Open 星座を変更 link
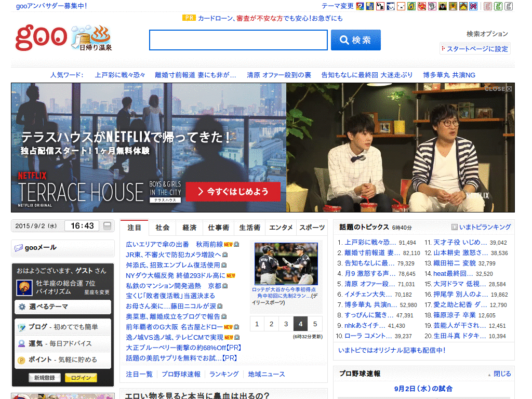 tap(97, 292)
